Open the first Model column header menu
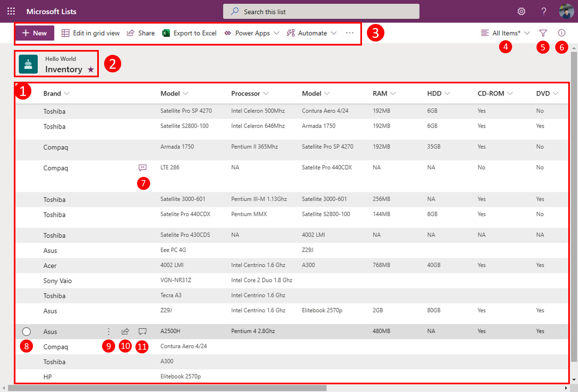Viewport: 578px width, 392px height. 174,94
